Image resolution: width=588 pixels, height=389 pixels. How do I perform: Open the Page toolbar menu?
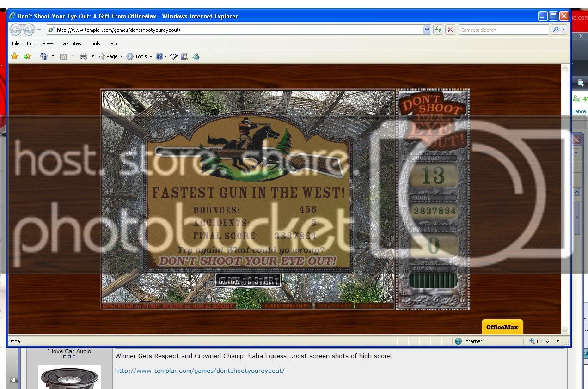click(110, 56)
